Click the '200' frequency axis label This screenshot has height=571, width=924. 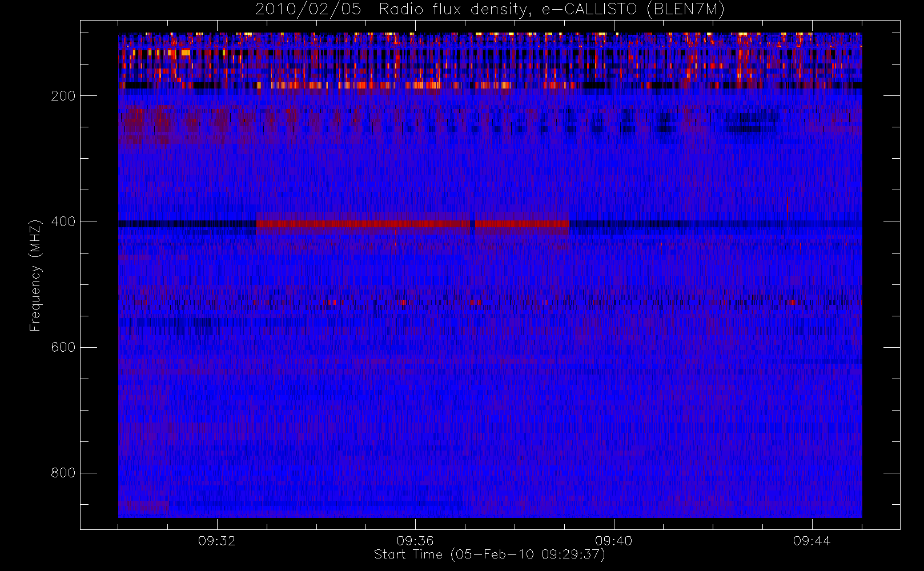(63, 96)
